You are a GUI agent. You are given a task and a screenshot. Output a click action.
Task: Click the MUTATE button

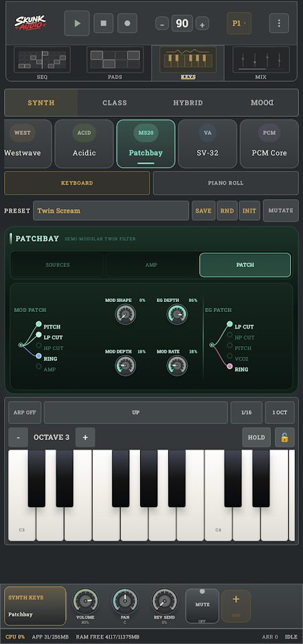coord(281,211)
